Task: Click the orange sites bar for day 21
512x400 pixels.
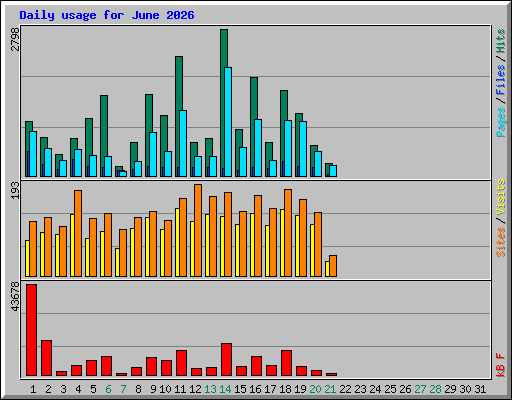Action: [333, 266]
